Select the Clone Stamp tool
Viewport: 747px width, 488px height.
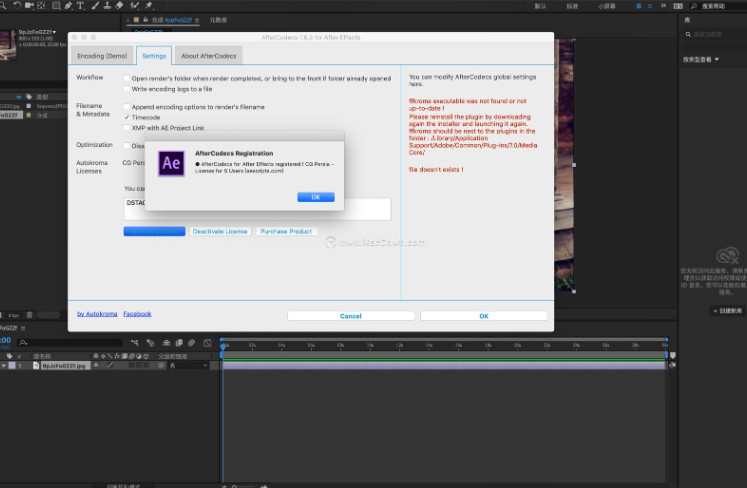[107, 5]
